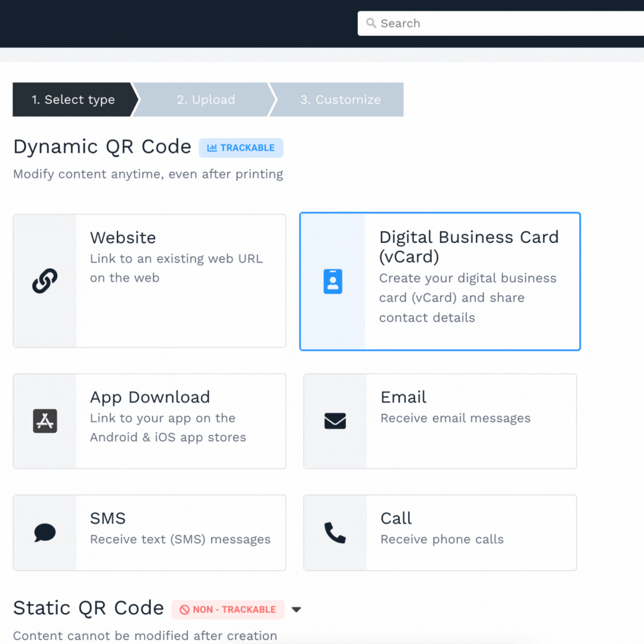The image size is (644, 644).
Task: Choose the Email QR code type
Action: coord(440,421)
